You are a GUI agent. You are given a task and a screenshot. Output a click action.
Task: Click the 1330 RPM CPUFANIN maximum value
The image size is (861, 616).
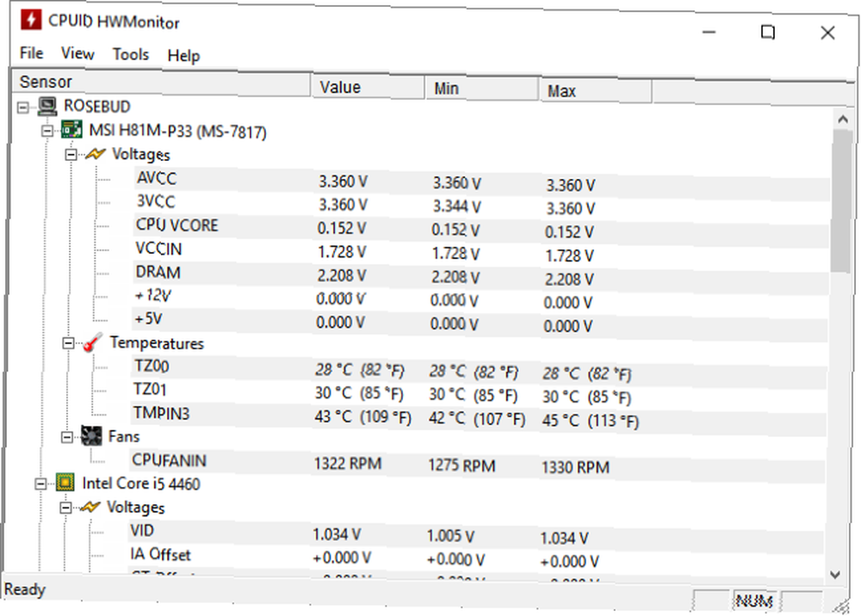pos(575,467)
